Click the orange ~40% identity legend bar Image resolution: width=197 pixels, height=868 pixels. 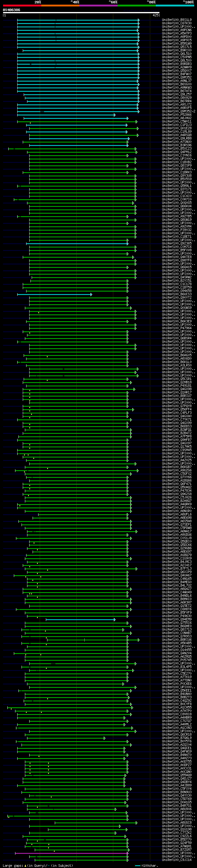point(60,6)
